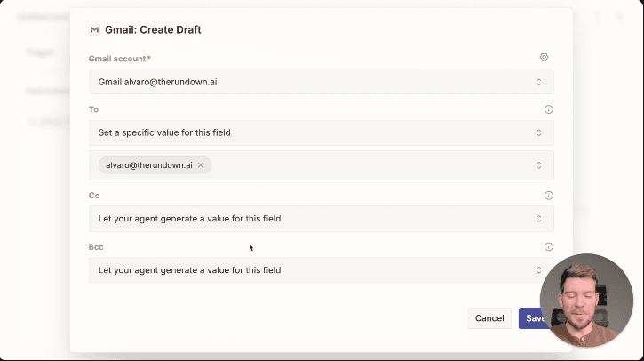Show info tooltip for the Bcc field
This screenshot has width=644, height=361.
coord(548,246)
